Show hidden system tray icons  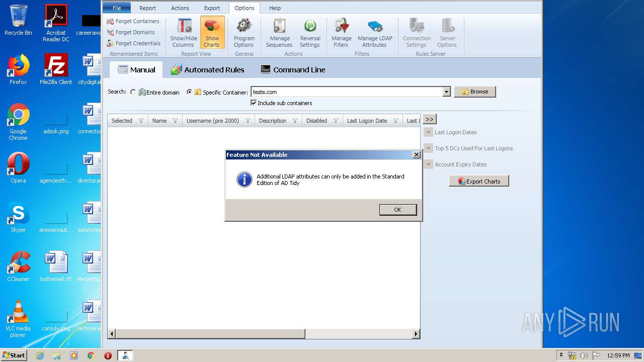point(561,355)
